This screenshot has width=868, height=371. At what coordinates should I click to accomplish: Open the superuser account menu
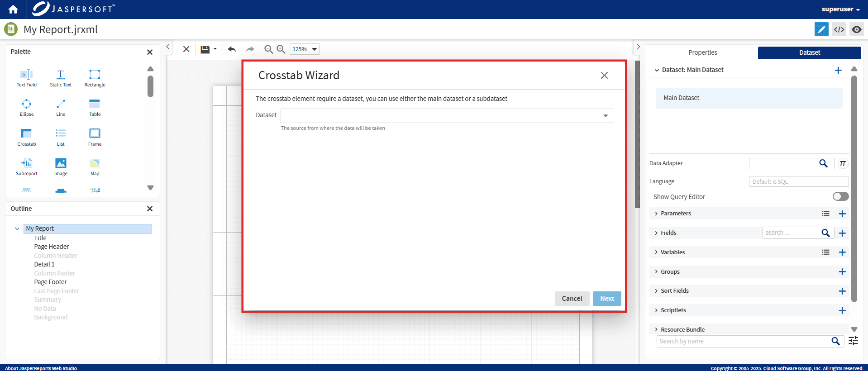click(840, 9)
